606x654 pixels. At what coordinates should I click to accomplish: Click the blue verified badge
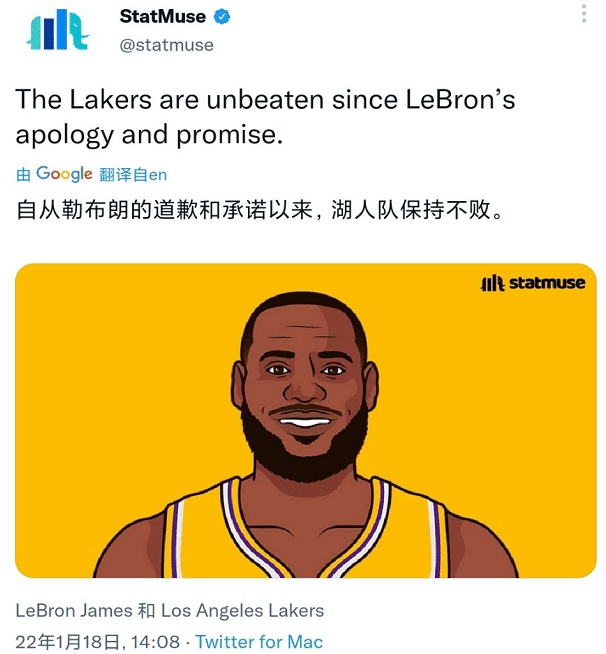(222, 17)
